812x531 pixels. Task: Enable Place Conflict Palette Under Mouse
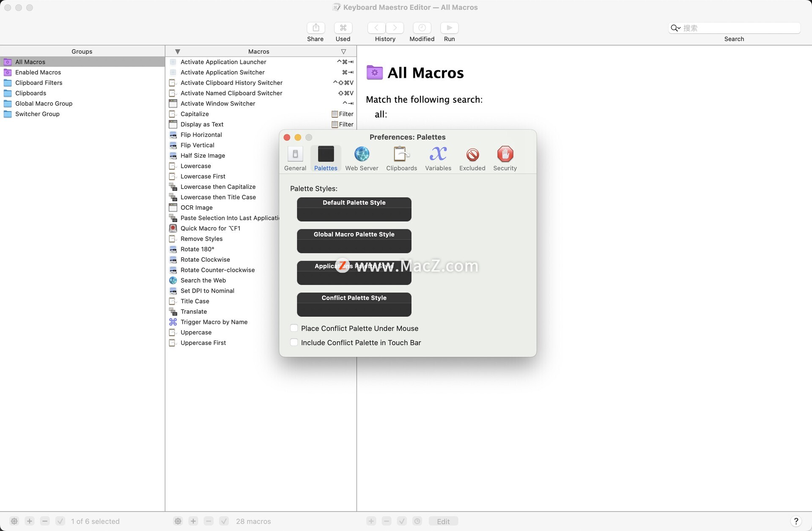pyautogui.click(x=294, y=328)
